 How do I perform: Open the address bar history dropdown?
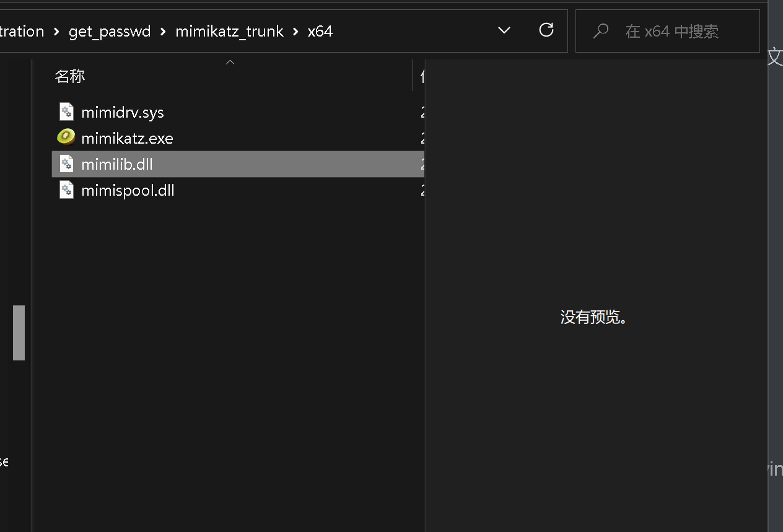coord(504,30)
